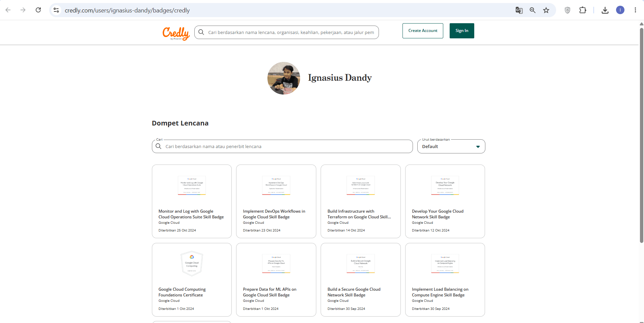Click the magnifier icon in Credly header search

(201, 32)
